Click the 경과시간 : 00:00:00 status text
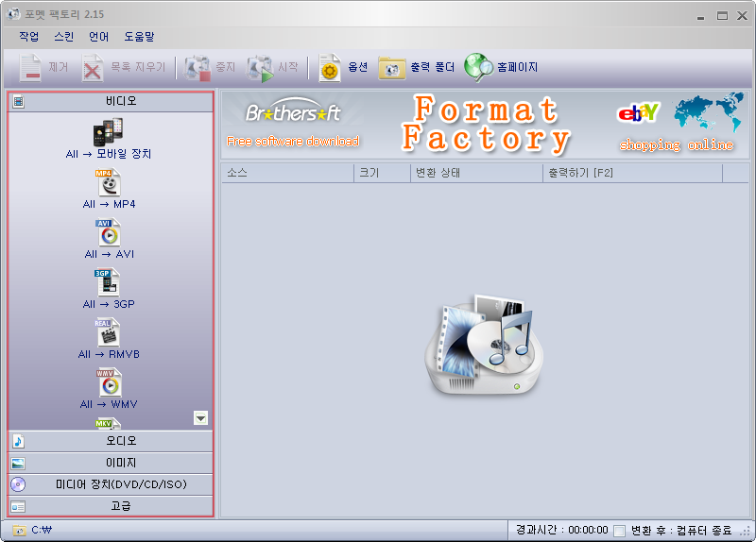Screen dimensions: 756x542 click(x=561, y=531)
